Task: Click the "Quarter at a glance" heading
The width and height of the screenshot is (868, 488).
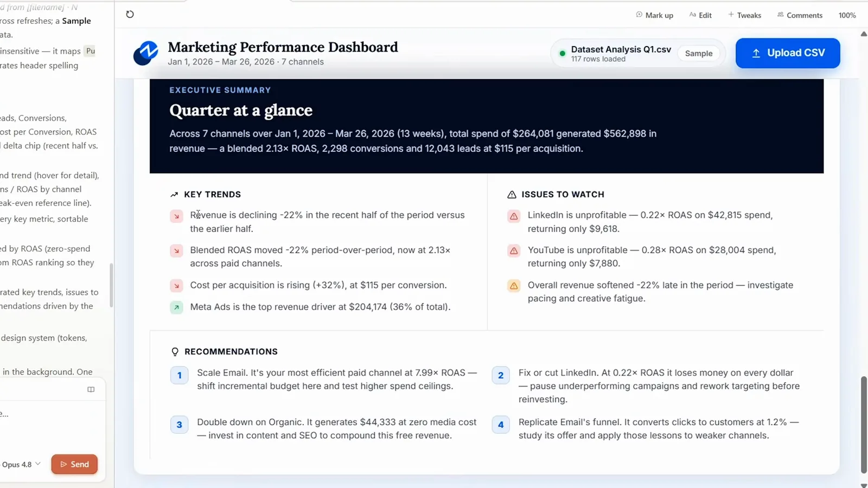Action: (241, 110)
